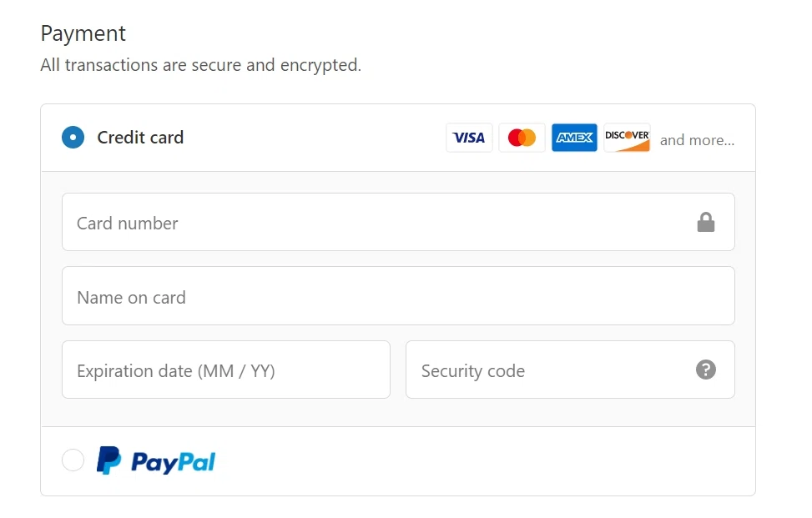This screenshot has width=812, height=518.
Task: Open the security code help question mark
Action: [x=706, y=370]
